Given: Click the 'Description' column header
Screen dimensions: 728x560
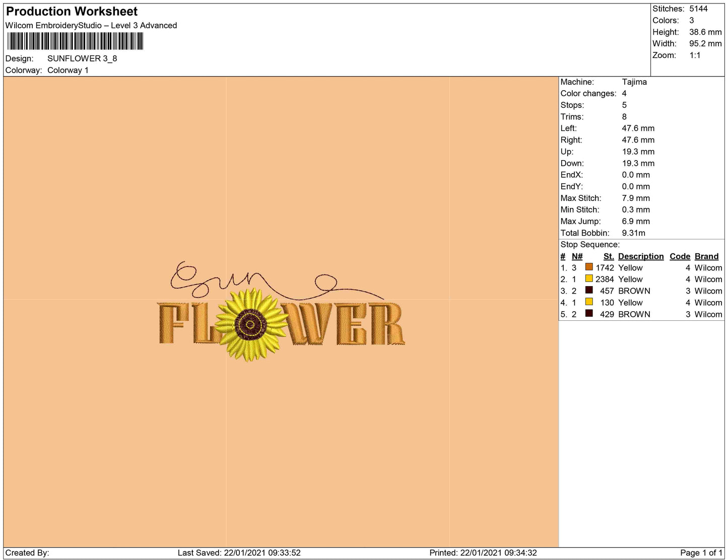Looking at the screenshot, I should point(641,256).
